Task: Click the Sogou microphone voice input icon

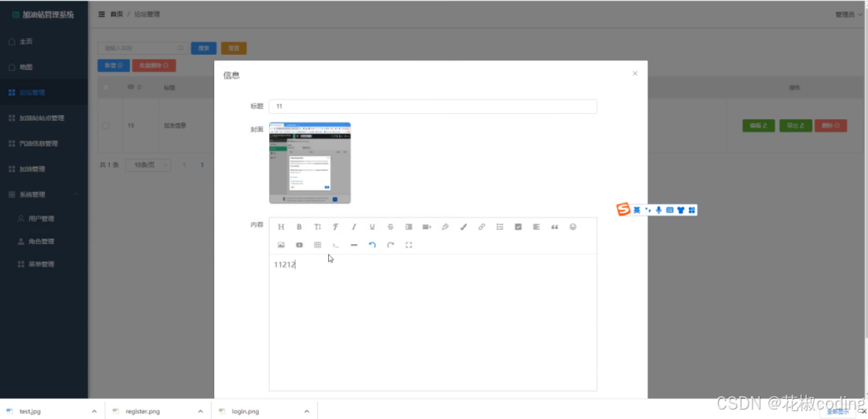Action: (658, 209)
